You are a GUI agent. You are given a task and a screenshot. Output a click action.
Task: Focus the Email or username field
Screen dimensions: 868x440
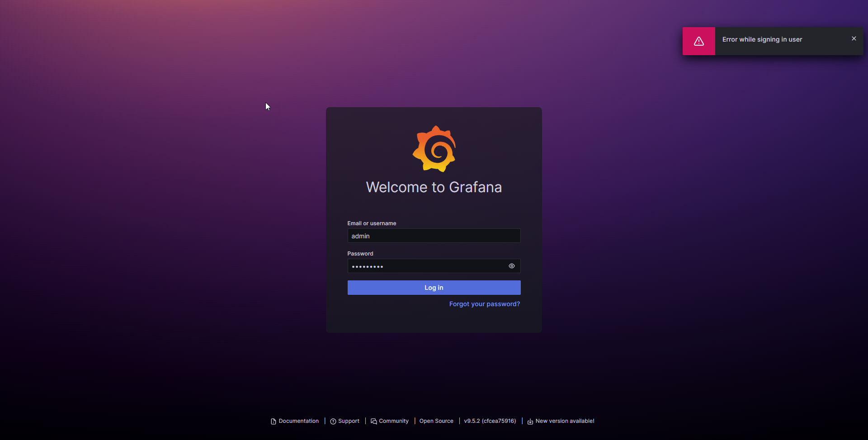click(434, 236)
